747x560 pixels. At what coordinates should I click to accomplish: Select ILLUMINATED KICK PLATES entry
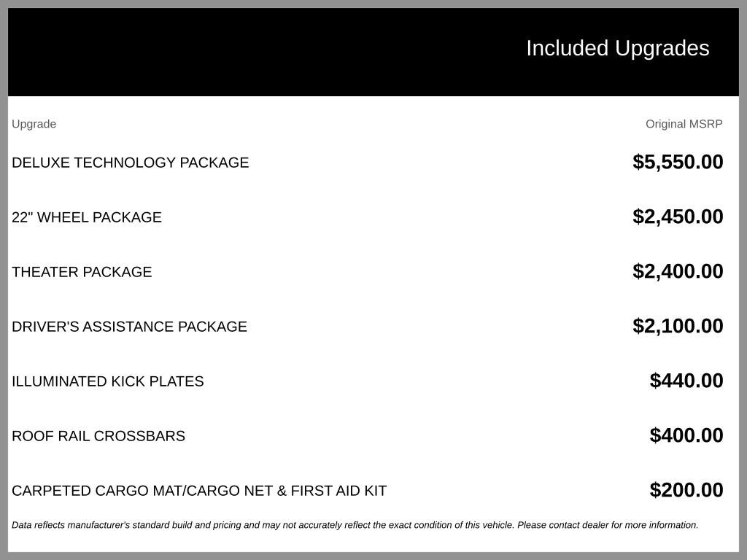click(x=108, y=382)
